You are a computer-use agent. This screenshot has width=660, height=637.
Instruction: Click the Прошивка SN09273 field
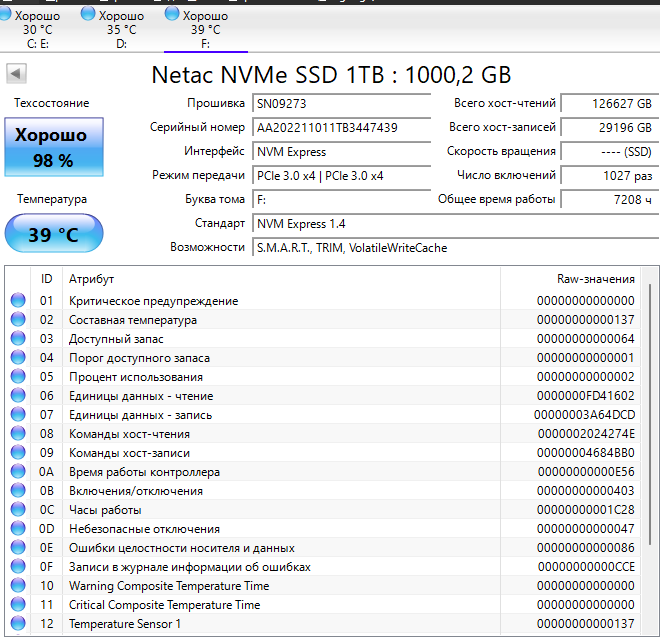[x=340, y=104]
